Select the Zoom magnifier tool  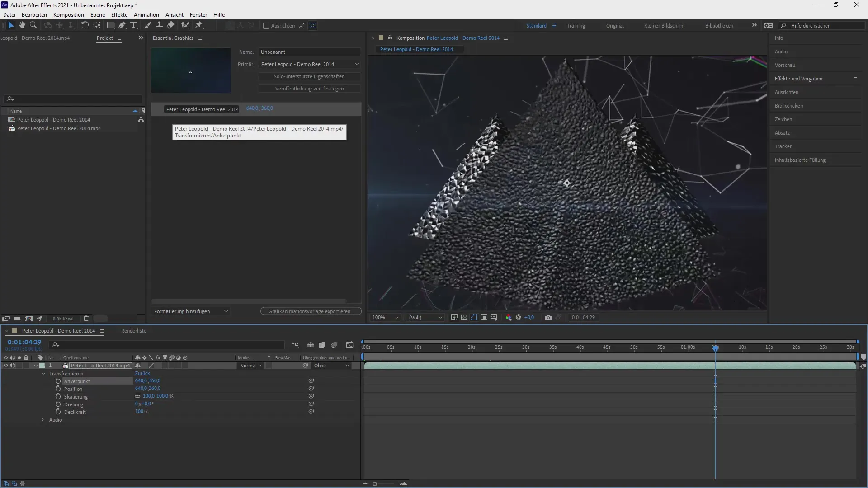point(33,25)
